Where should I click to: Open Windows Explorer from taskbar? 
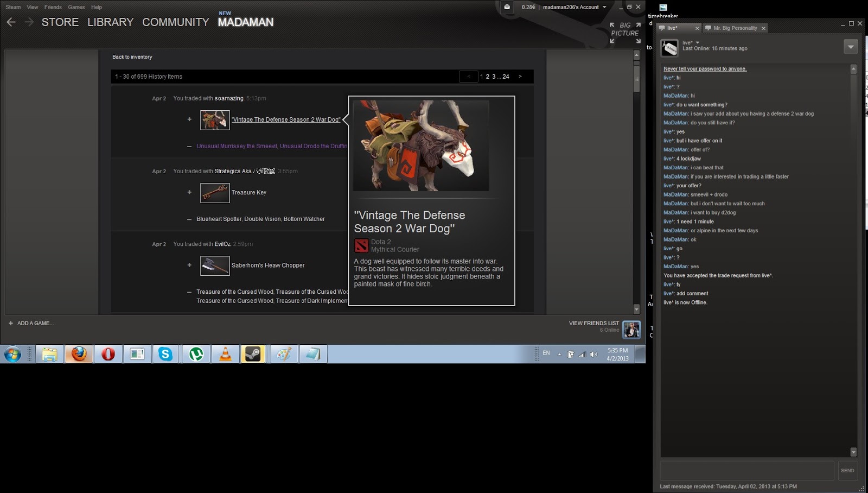tap(49, 355)
